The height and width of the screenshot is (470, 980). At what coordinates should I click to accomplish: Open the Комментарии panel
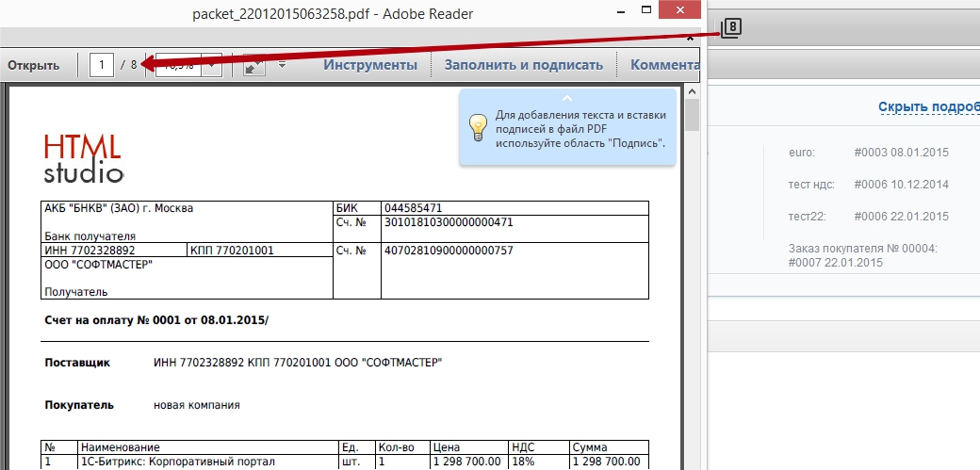tap(664, 65)
